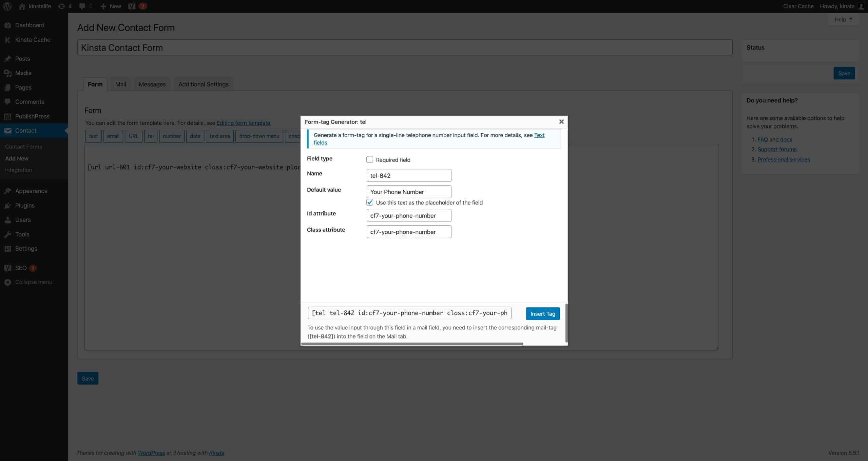Viewport: 868px width, 461px height.
Task: Click the Media icon in sidebar
Action: click(x=8, y=73)
